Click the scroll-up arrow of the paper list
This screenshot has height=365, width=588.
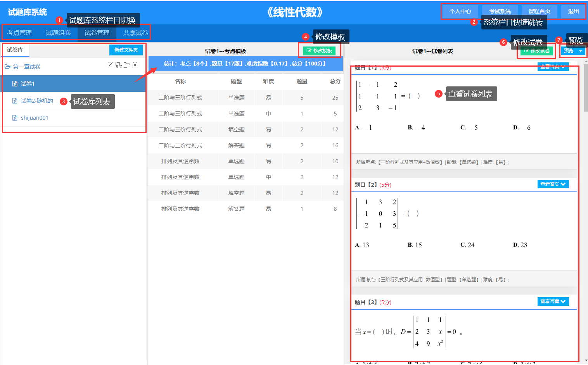click(585, 61)
